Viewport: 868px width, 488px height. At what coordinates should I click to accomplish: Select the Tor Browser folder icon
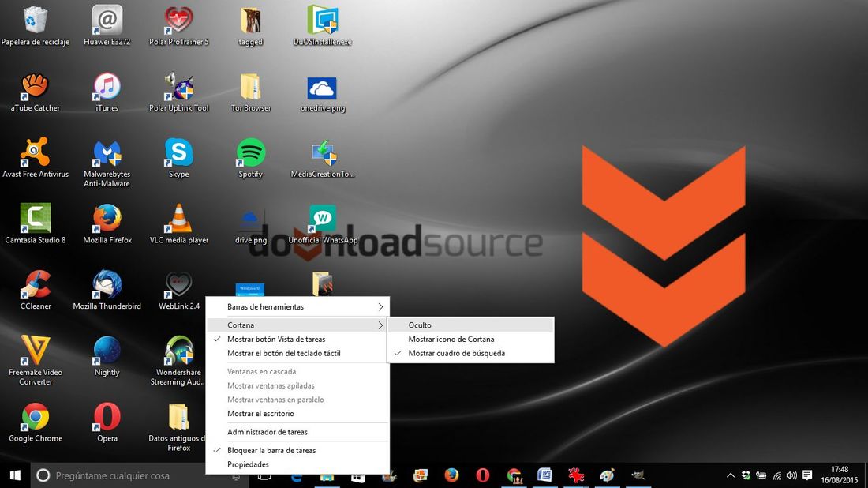(x=251, y=92)
